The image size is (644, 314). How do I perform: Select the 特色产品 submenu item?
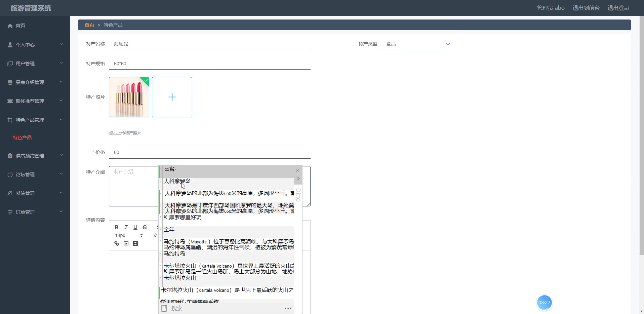pyautogui.click(x=22, y=138)
